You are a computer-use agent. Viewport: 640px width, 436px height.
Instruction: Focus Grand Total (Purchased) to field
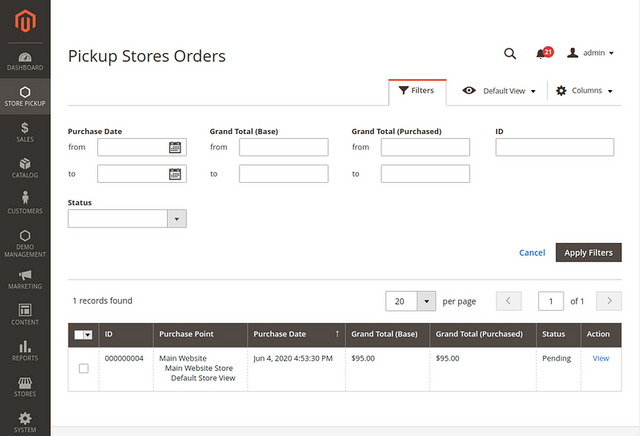(x=425, y=174)
